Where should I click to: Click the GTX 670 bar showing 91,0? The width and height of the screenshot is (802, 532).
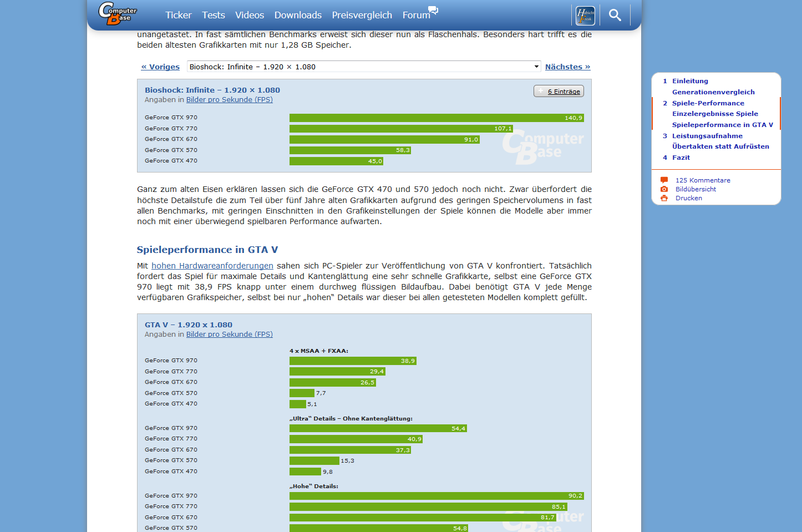tap(384, 139)
